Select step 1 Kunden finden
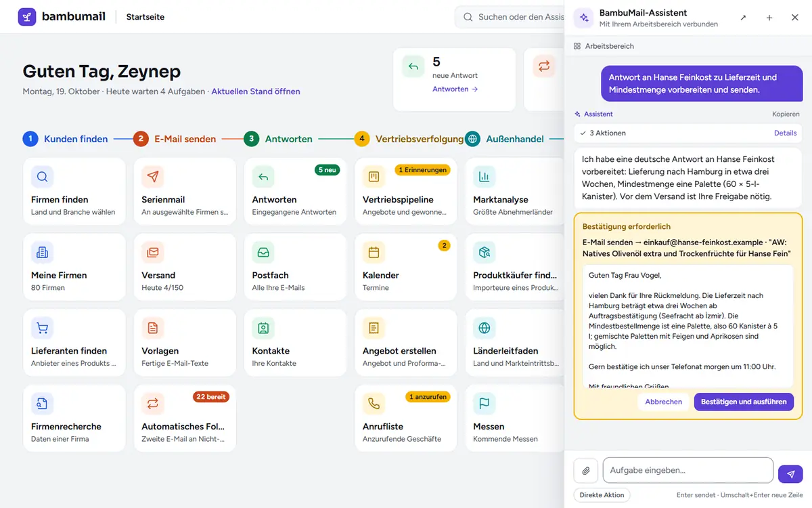This screenshot has height=508, width=812. 66,139
